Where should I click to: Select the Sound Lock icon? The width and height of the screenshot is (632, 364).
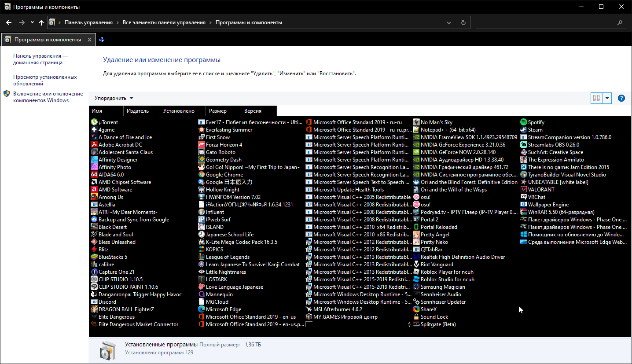pos(416,317)
